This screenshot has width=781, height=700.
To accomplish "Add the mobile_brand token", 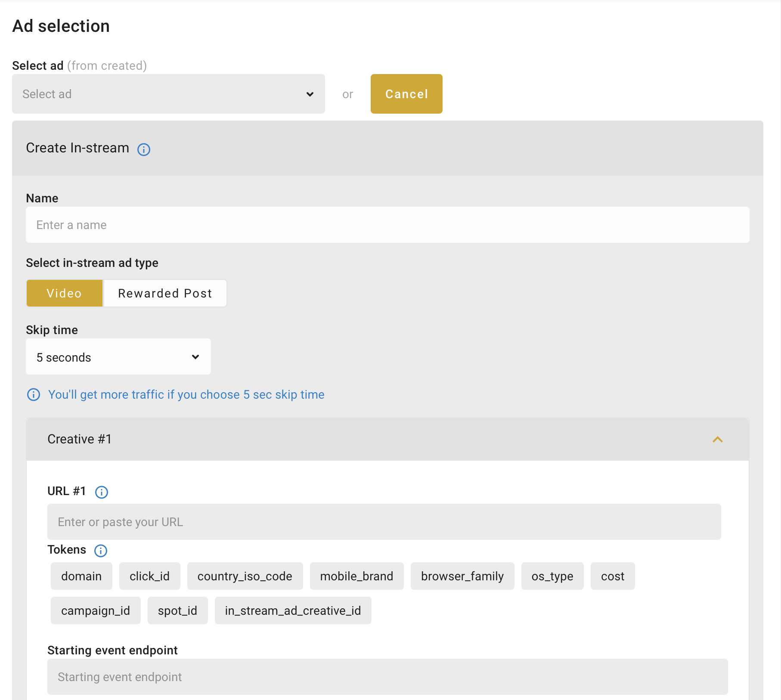I will coord(356,576).
